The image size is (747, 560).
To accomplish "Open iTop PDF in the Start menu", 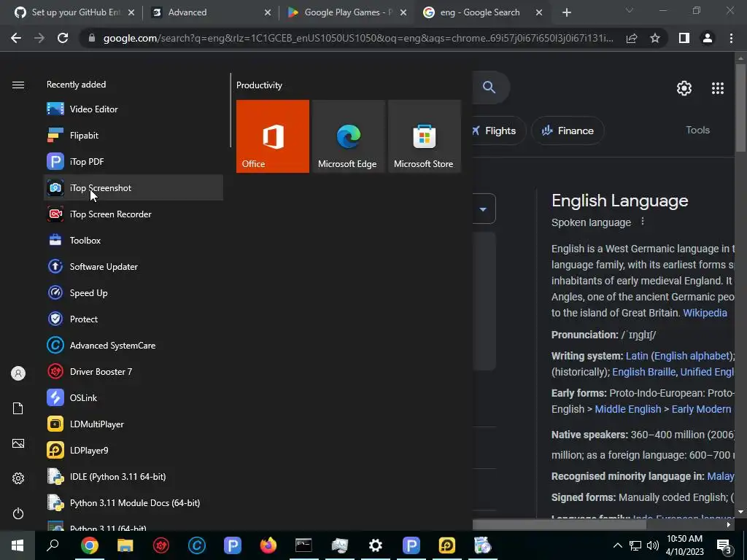I will tap(133, 161).
